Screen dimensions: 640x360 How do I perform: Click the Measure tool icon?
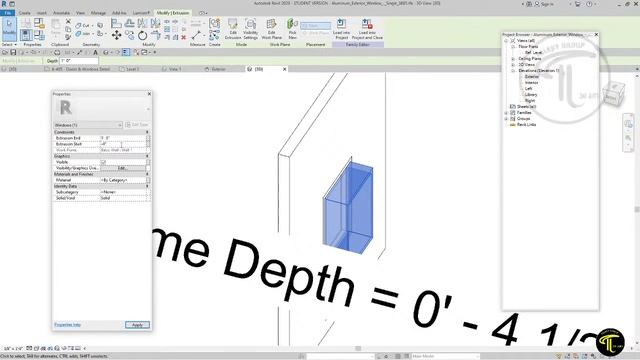pos(196,36)
